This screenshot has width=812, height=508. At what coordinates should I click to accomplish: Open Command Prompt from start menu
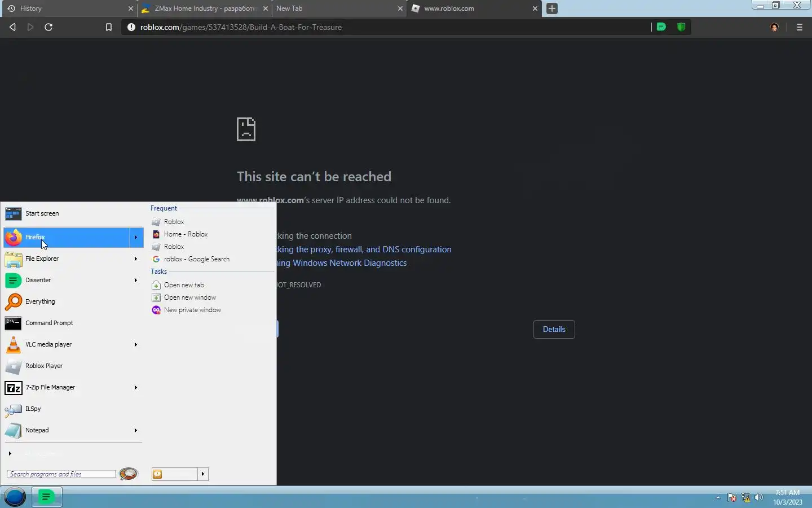click(73, 323)
